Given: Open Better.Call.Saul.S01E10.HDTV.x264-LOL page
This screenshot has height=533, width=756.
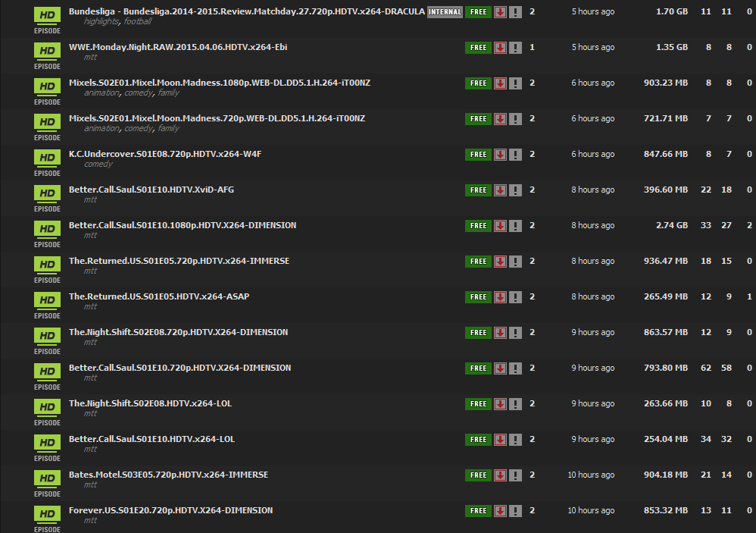Looking at the screenshot, I should [x=152, y=440].
